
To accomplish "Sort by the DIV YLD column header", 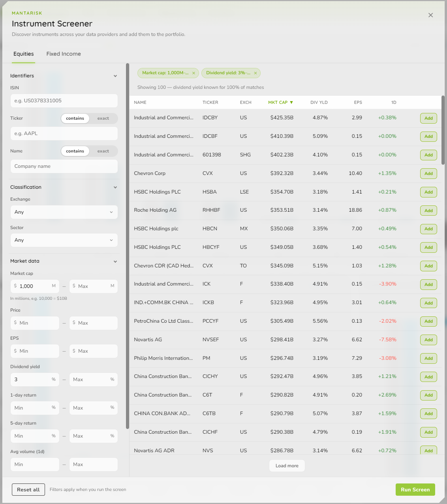I will point(319,102).
